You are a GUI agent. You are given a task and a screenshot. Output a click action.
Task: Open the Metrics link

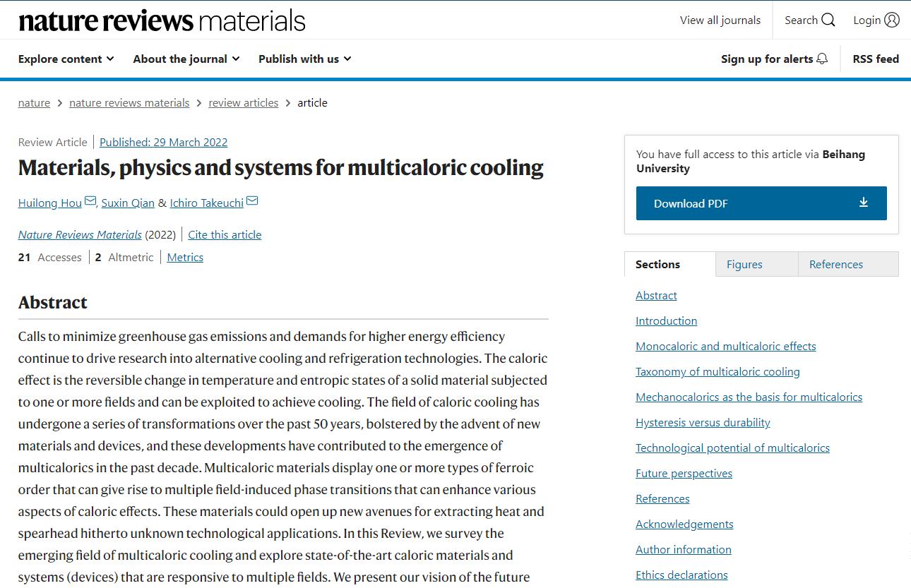(185, 257)
